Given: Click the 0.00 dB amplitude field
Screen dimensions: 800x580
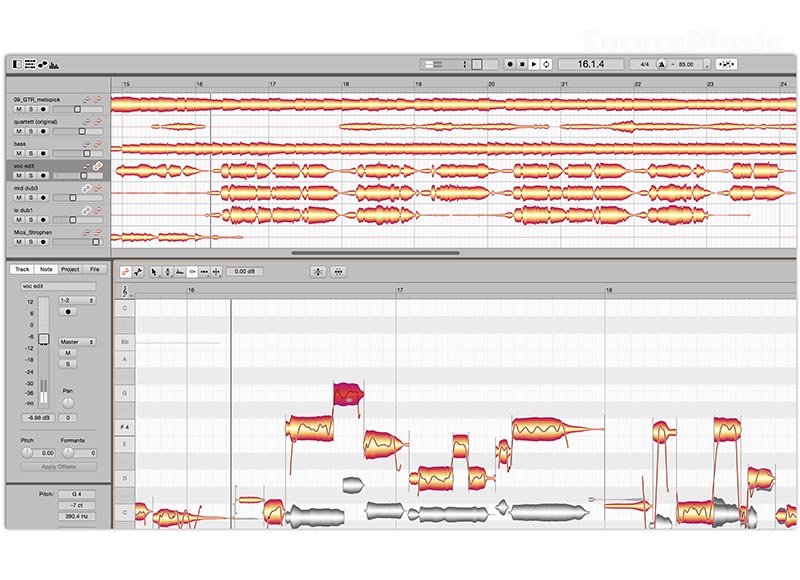Looking at the screenshot, I should pos(244,271).
